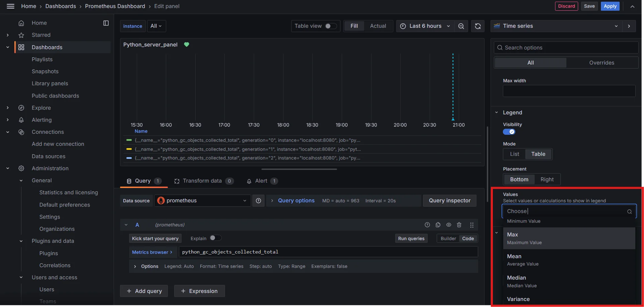Choose Mean from Values list
This screenshot has width=644, height=307.
569,260
